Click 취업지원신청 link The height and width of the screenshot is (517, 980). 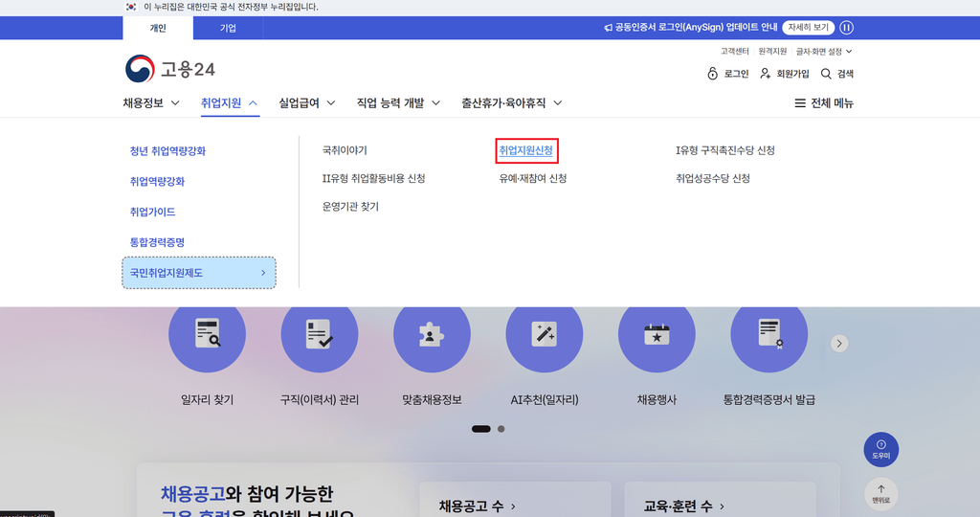coord(525,150)
